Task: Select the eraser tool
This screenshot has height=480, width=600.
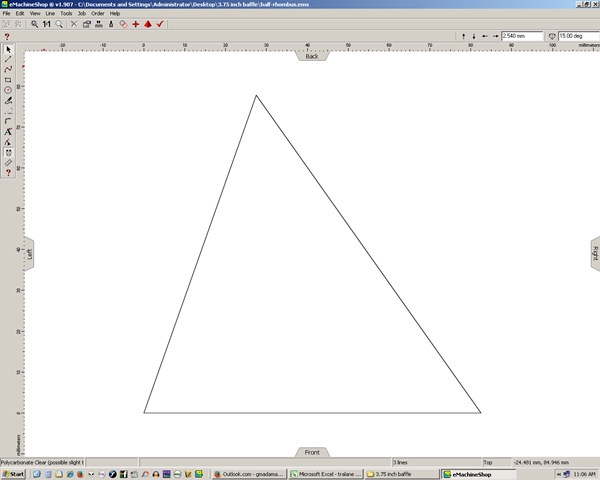Action: (8, 111)
